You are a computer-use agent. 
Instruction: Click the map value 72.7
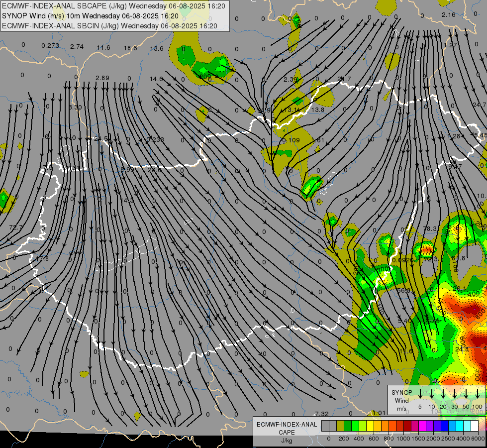(x=16, y=227)
